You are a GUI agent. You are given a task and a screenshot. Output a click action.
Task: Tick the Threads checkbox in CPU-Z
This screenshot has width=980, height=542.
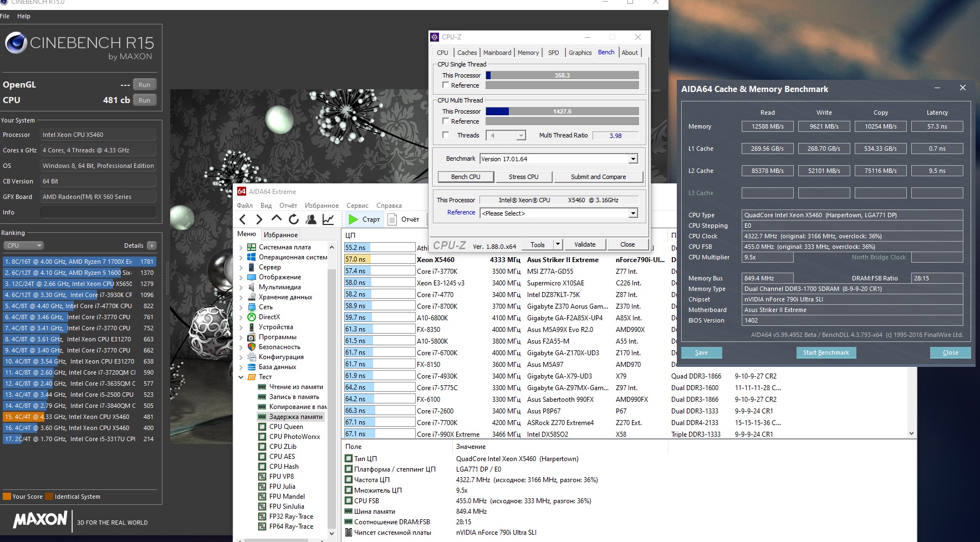(446, 135)
